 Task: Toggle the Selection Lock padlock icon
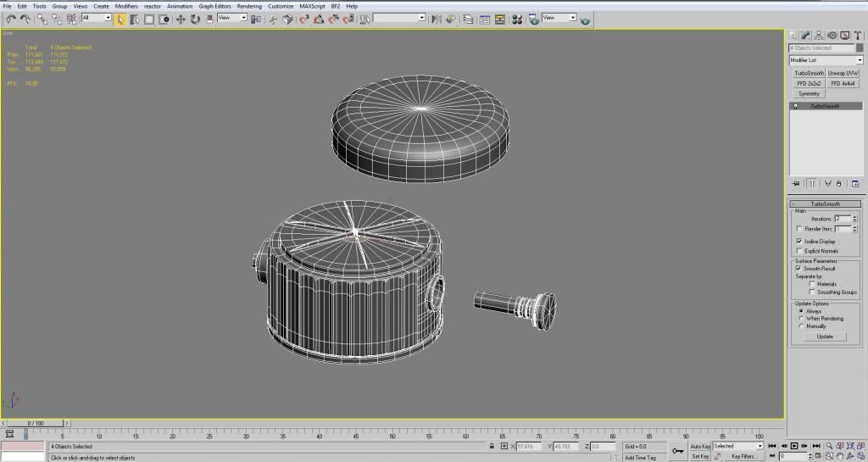point(492,446)
